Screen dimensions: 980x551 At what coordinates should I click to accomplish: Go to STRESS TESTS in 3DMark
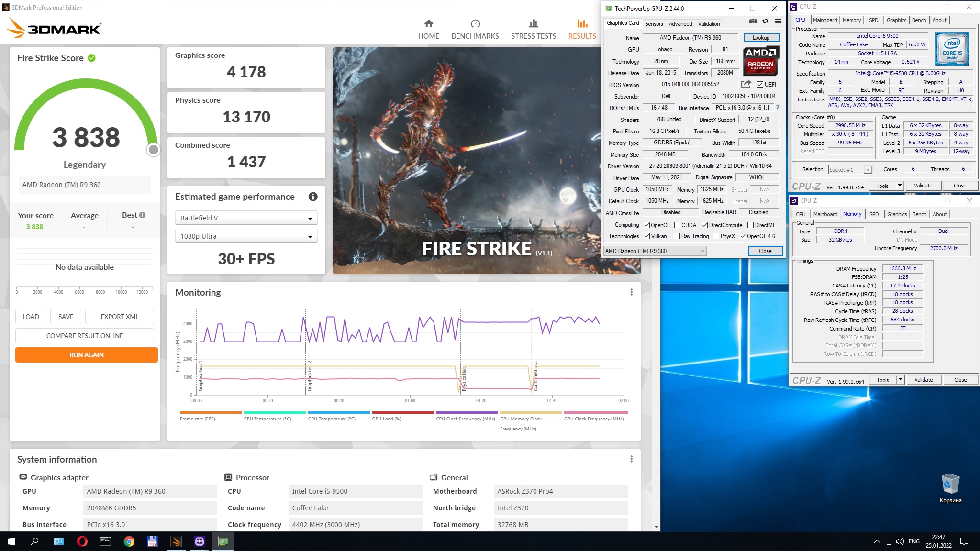pyautogui.click(x=533, y=30)
